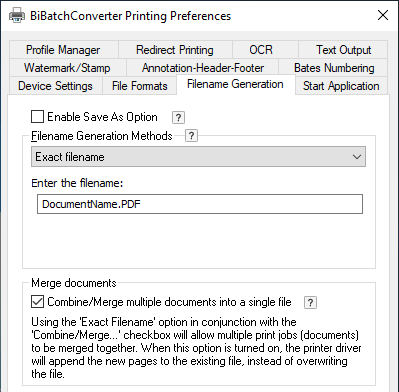Click the dropdown arrow for filename methods
This screenshot has height=392, width=399.
(x=357, y=157)
